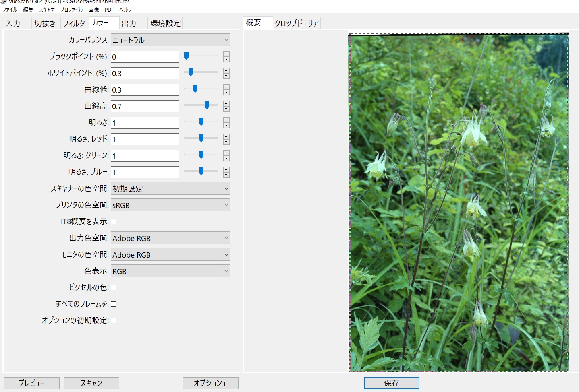The width and height of the screenshot is (579, 392).
Task: Switch to the クロップドエリア preview tab
Action: (x=296, y=23)
